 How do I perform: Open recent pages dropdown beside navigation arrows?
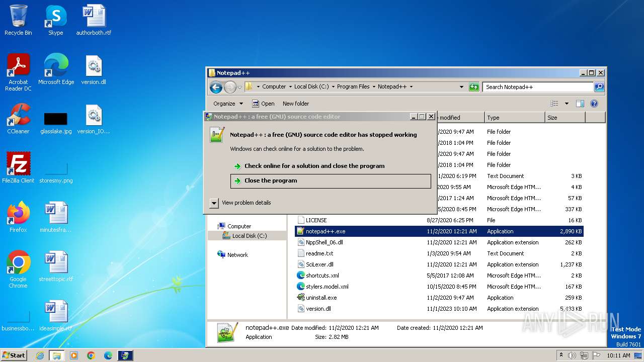point(239,87)
